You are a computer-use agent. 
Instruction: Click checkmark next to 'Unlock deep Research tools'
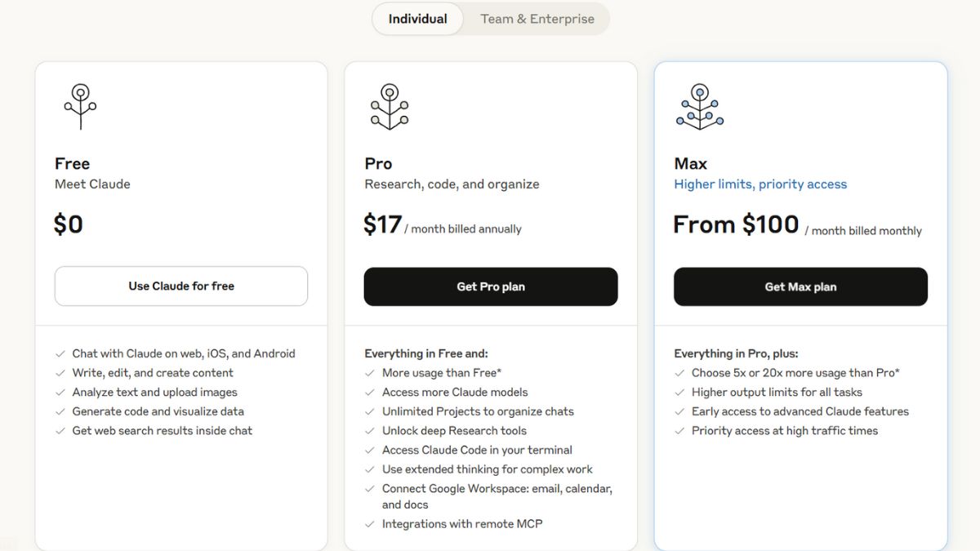pos(370,431)
